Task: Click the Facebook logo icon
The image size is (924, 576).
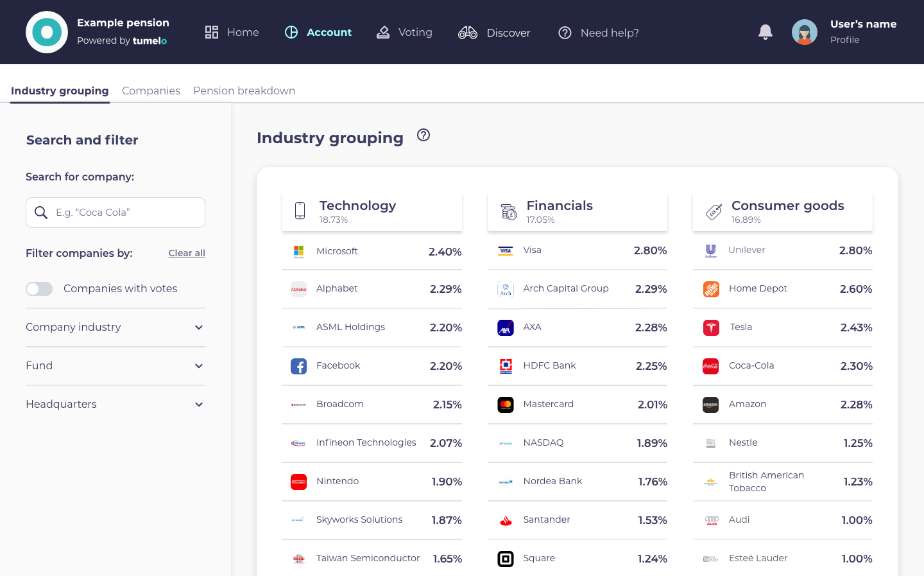Action: pos(298,366)
